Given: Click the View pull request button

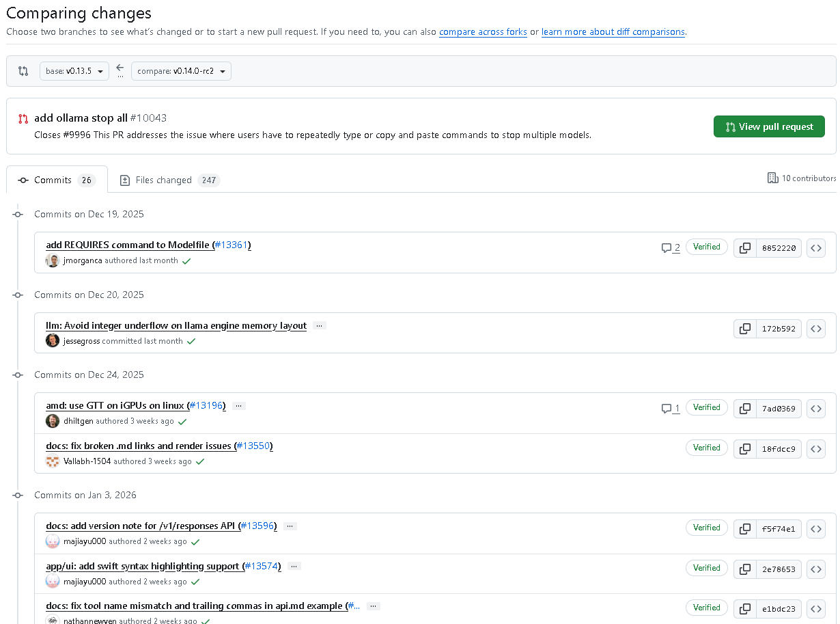Looking at the screenshot, I should point(769,126).
